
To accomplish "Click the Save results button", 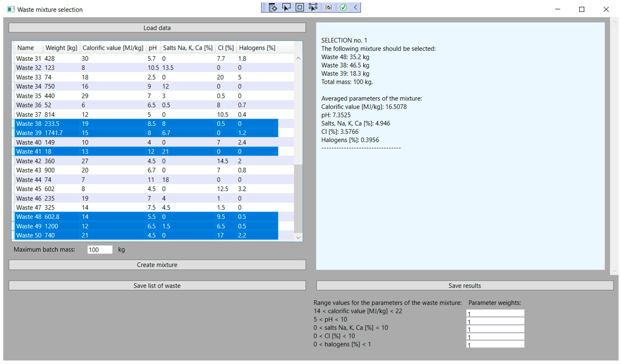I will pyautogui.click(x=465, y=286).
